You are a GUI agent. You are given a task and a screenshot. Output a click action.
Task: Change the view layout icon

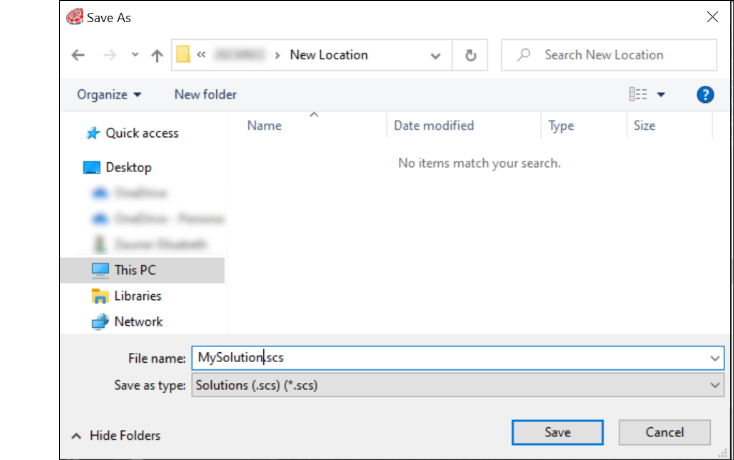[x=638, y=95]
